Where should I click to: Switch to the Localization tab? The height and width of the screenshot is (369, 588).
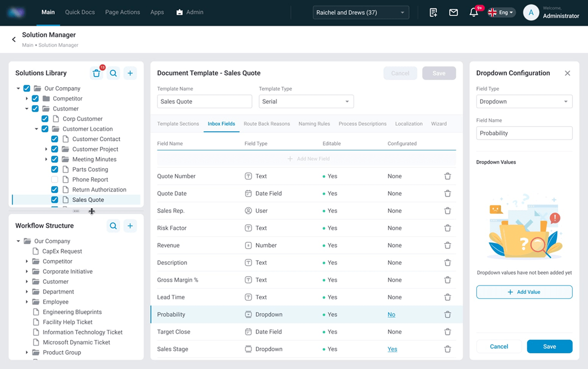pos(408,123)
